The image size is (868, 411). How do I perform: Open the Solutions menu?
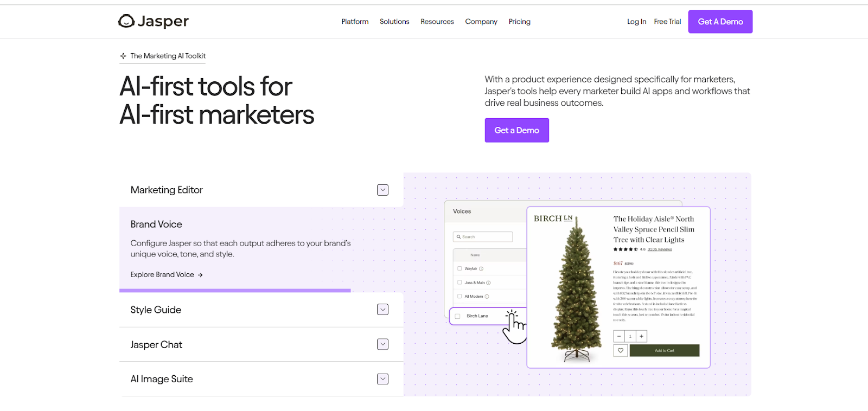pos(394,22)
